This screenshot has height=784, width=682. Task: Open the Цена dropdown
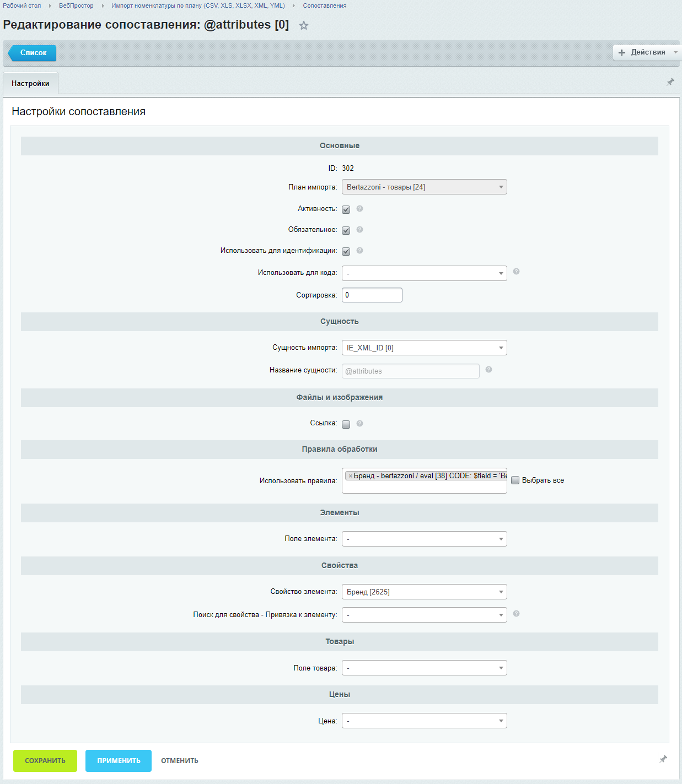(x=425, y=721)
